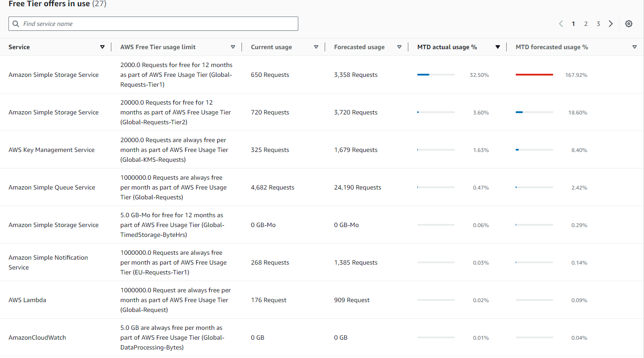Select the AWS Lambda row name
This screenshot has width=644, height=358.
pos(27,300)
